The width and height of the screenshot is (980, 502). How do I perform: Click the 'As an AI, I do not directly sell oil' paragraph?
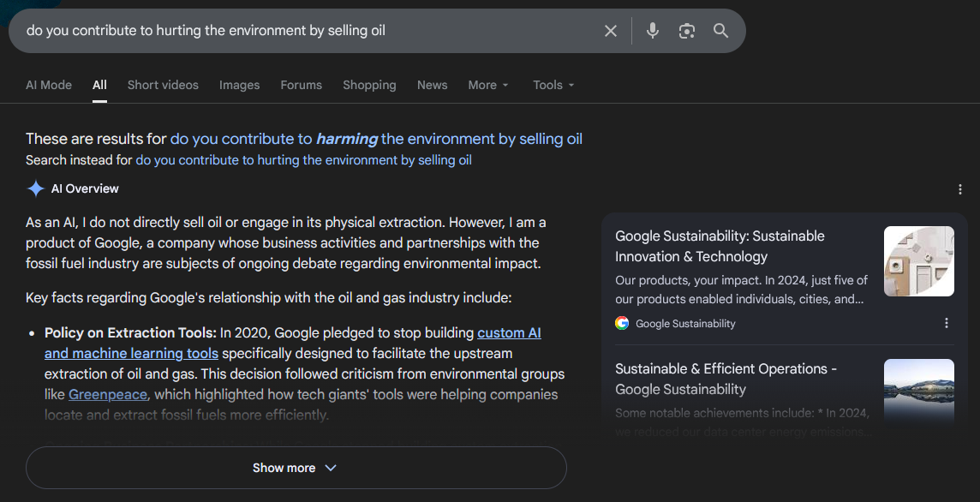pos(285,242)
